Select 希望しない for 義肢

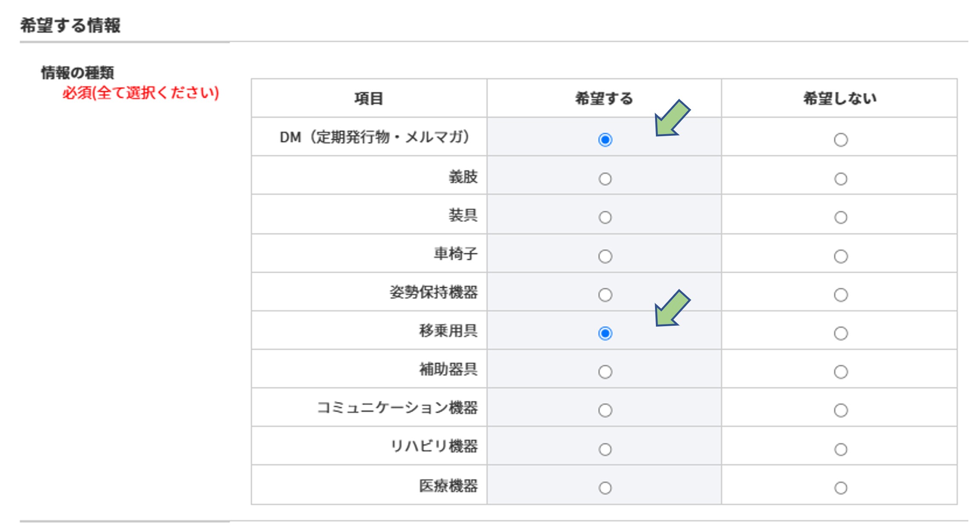(x=840, y=179)
